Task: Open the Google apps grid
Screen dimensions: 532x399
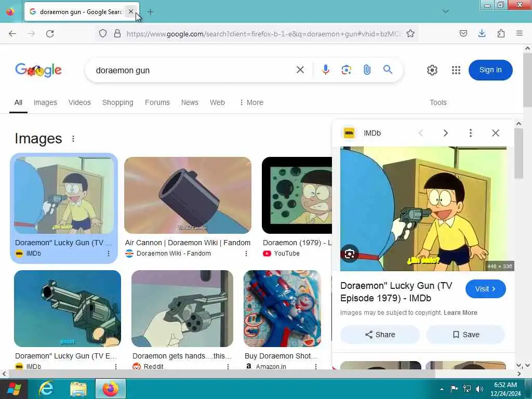Action: (x=456, y=70)
